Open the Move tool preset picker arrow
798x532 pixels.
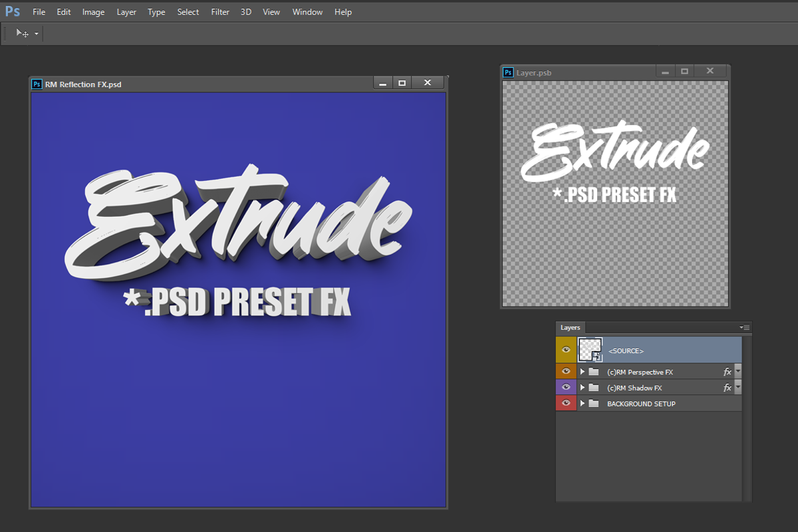click(x=37, y=33)
